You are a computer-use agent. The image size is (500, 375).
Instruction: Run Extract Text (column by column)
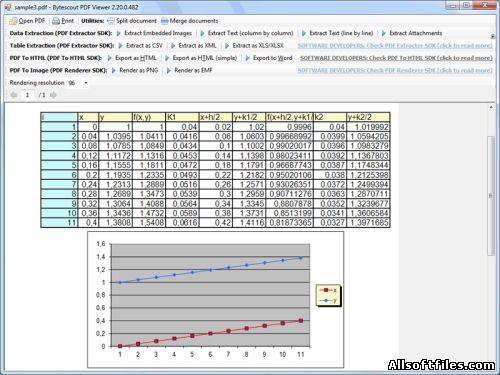click(247, 33)
